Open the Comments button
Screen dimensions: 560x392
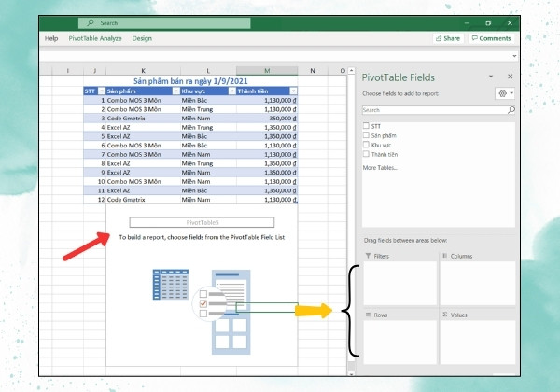point(492,38)
